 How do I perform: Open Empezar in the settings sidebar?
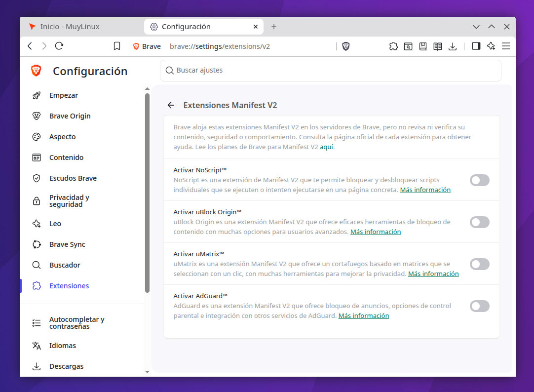click(63, 95)
